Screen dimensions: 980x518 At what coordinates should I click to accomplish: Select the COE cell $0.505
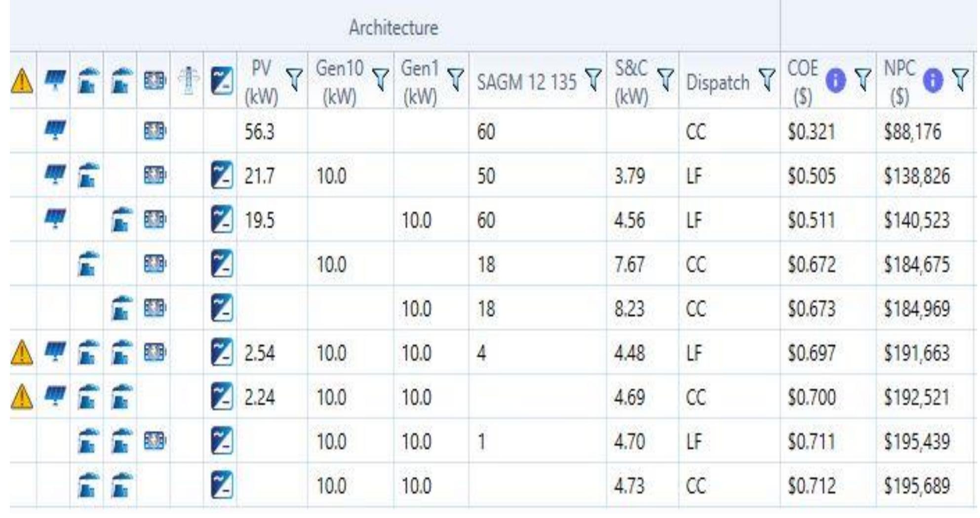pyautogui.click(x=812, y=176)
